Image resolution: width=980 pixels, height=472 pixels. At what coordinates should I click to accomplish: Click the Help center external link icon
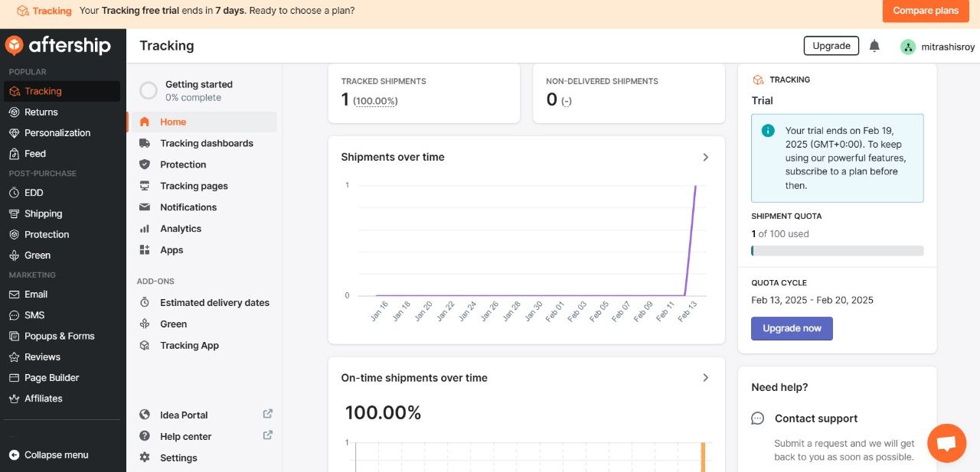point(268,435)
